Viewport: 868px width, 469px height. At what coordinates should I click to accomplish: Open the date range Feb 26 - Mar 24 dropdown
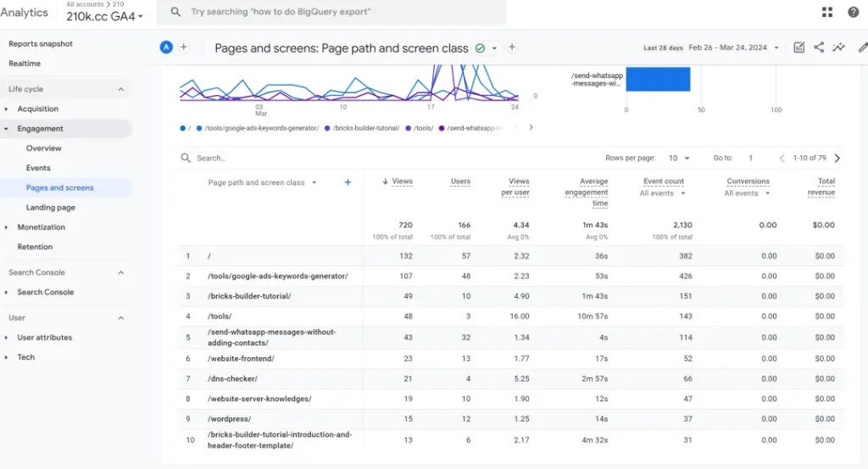[733, 47]
